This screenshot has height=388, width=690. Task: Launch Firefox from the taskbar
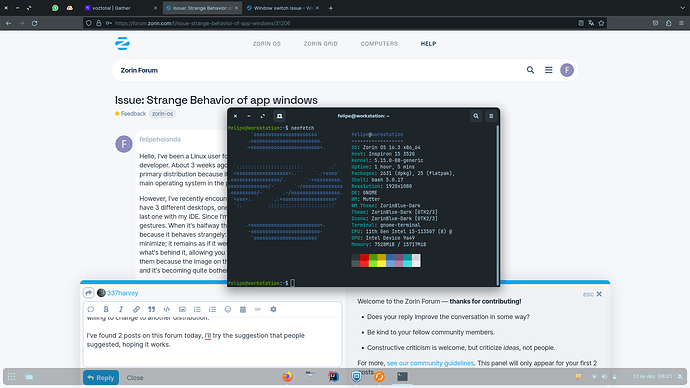287,377
